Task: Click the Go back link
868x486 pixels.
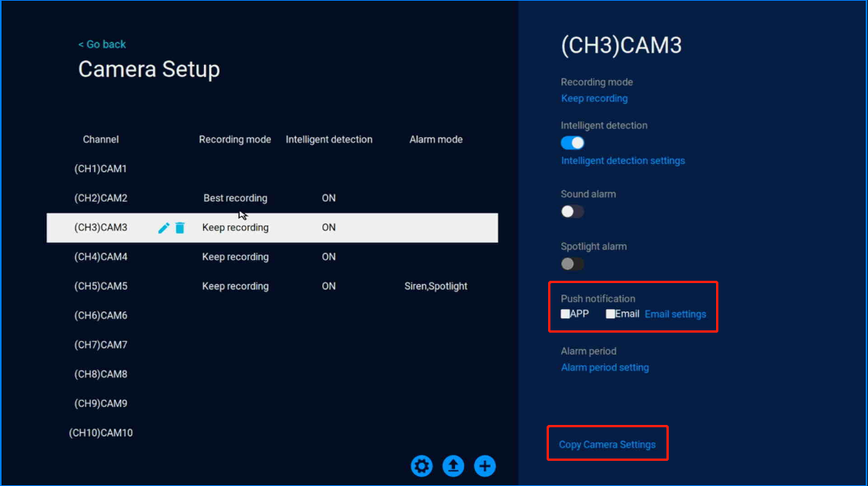Action: (102, 44)
